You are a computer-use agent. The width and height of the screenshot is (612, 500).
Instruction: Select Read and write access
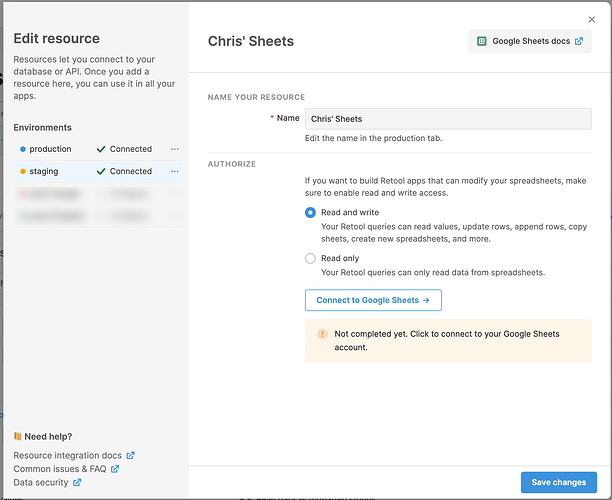310,212
